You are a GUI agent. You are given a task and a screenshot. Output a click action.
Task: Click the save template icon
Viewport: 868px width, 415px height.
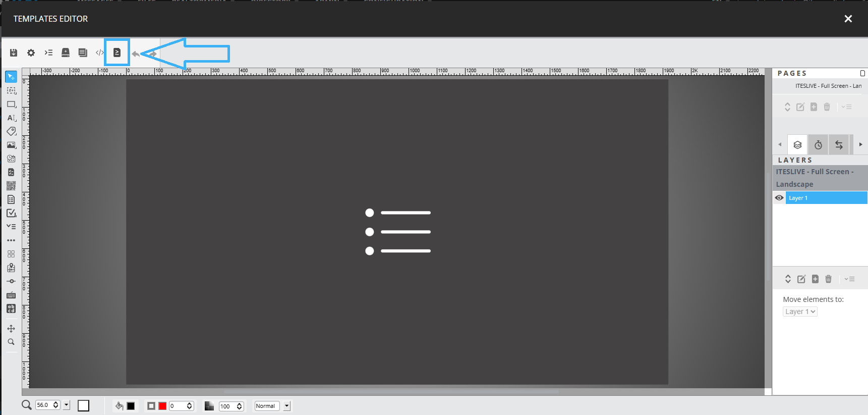[14, 53]
